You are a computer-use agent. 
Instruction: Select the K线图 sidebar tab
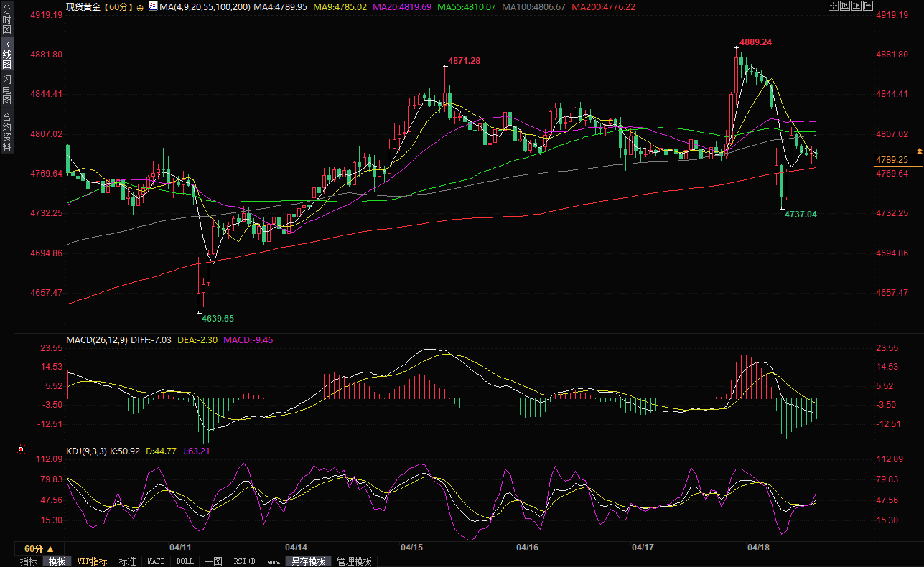[6, 55]
